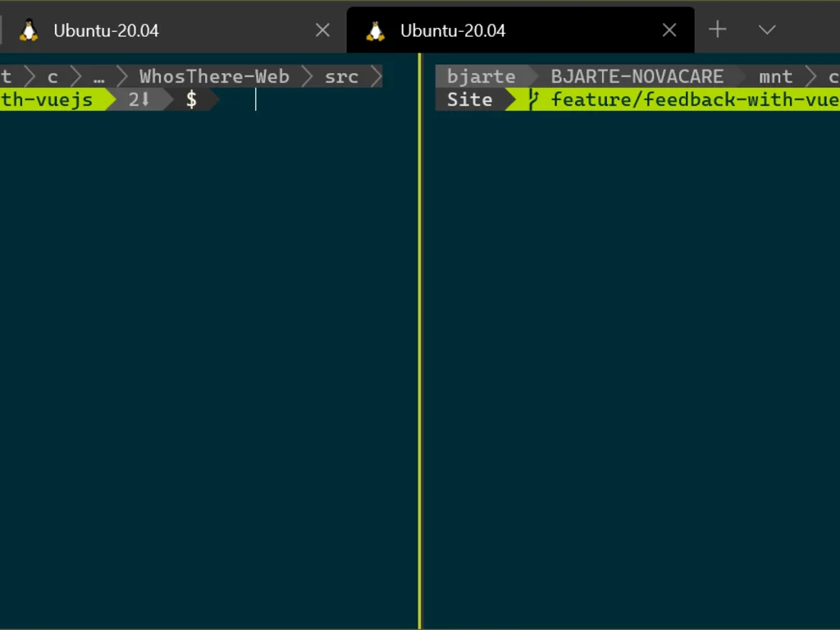Screen dimensions: 840x630
Task: Expand the new-tab profile dropdown chevron
Action: [767, 30]
